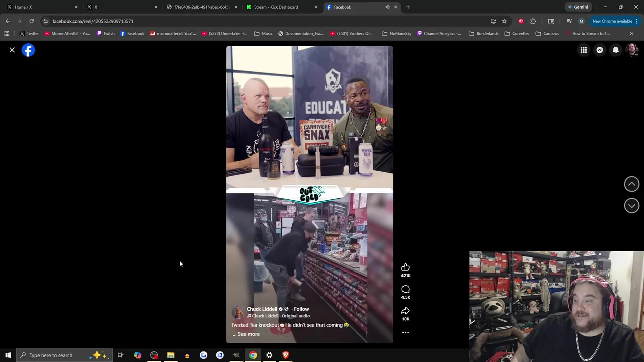Open the account profile picture menu
This screenshot has width=644, height=362.
[632, 50]
